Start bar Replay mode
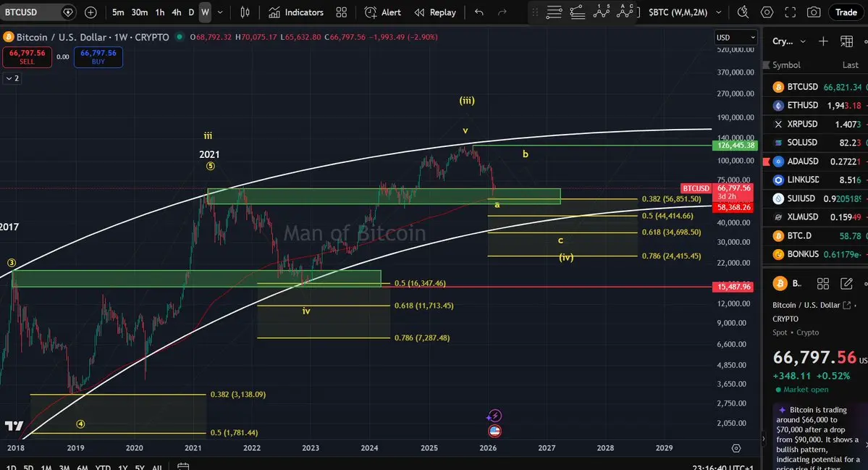This screenshot has height=470, width=868. click(435, 12)
